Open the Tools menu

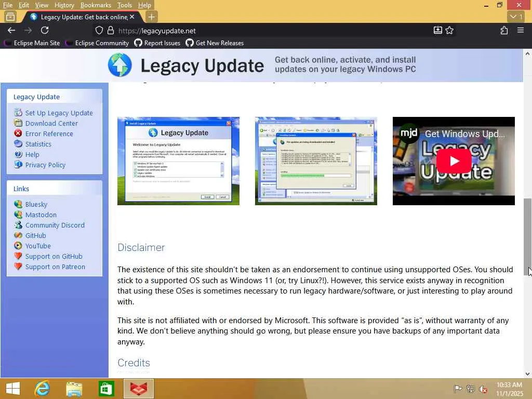(124, 5)
